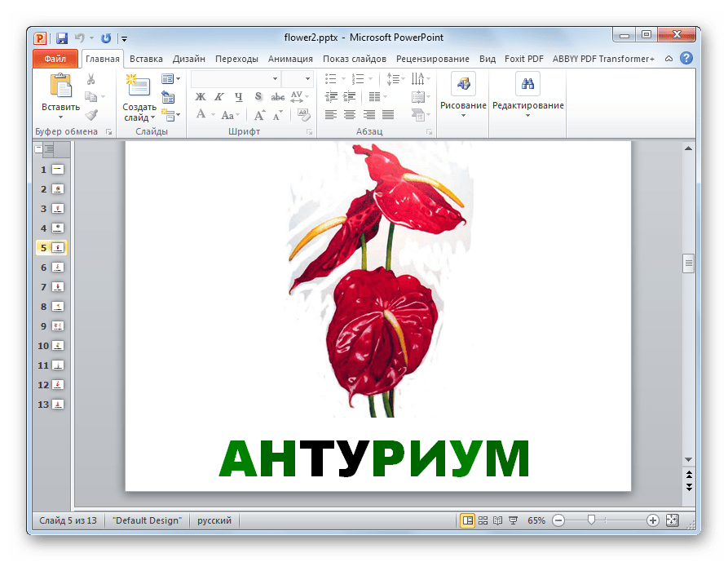Image resolution: width=728 pixels, height=562 pixels.
Task: Click the Paste (Вставить) clipboard icon
Action: [x=61, y=86]
